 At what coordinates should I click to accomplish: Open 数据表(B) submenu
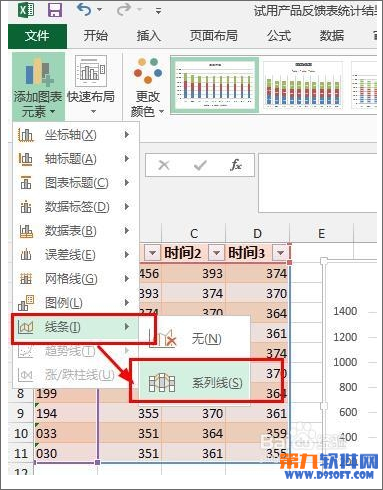click(x=75, y=231)
